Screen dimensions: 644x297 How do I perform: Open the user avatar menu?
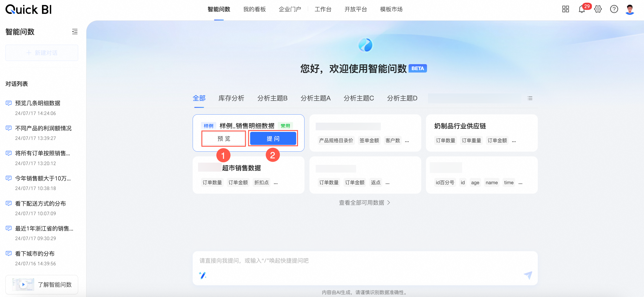click(630, 9)
